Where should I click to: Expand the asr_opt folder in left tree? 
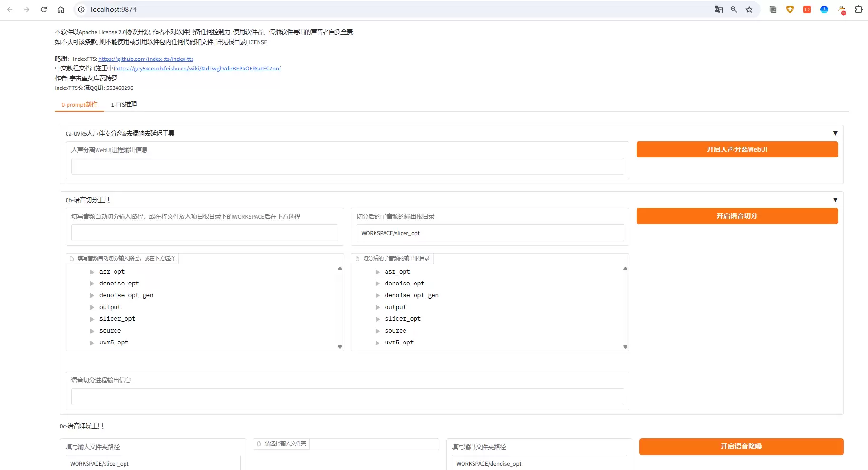pyautogui.click(x=92, y=272)
